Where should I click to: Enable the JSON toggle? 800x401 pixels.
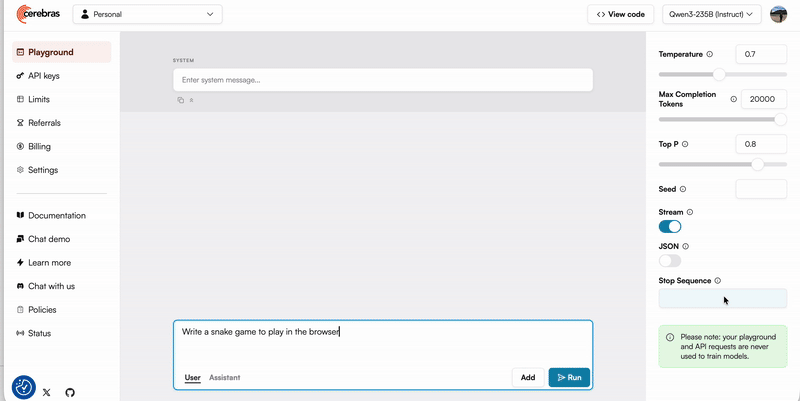[670, 260]
